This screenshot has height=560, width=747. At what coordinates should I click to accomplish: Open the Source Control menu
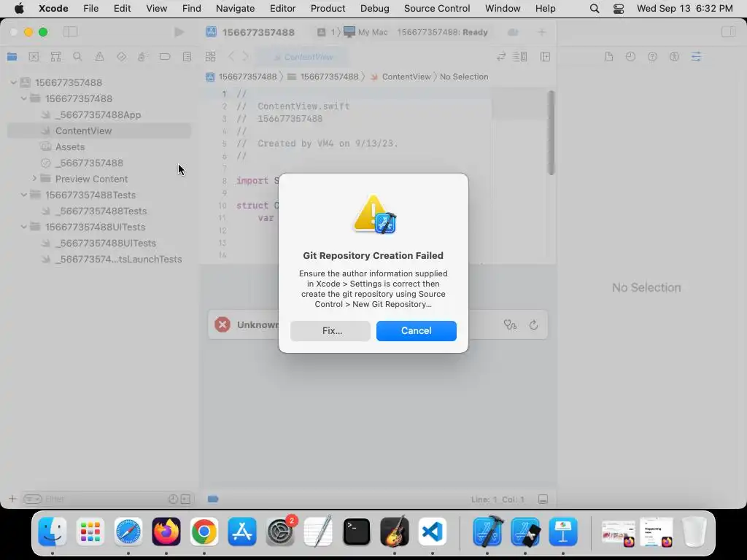point(437,9)
